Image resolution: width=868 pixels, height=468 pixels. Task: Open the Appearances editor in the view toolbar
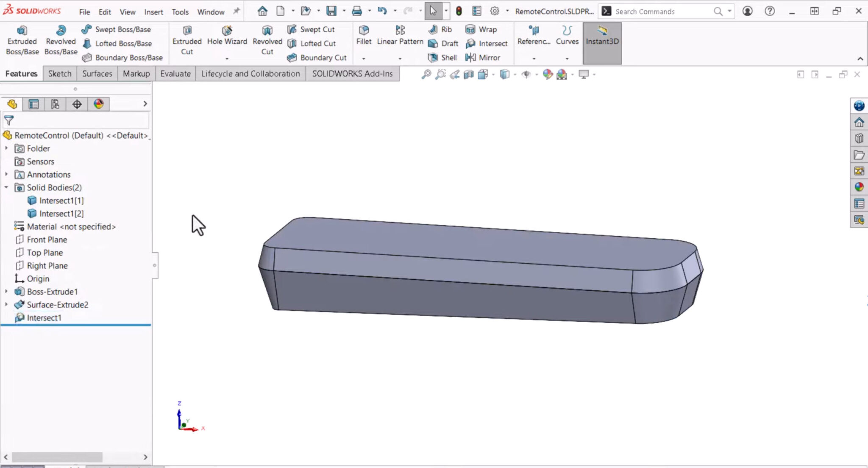pyautogui.click(x=547, y=74)
